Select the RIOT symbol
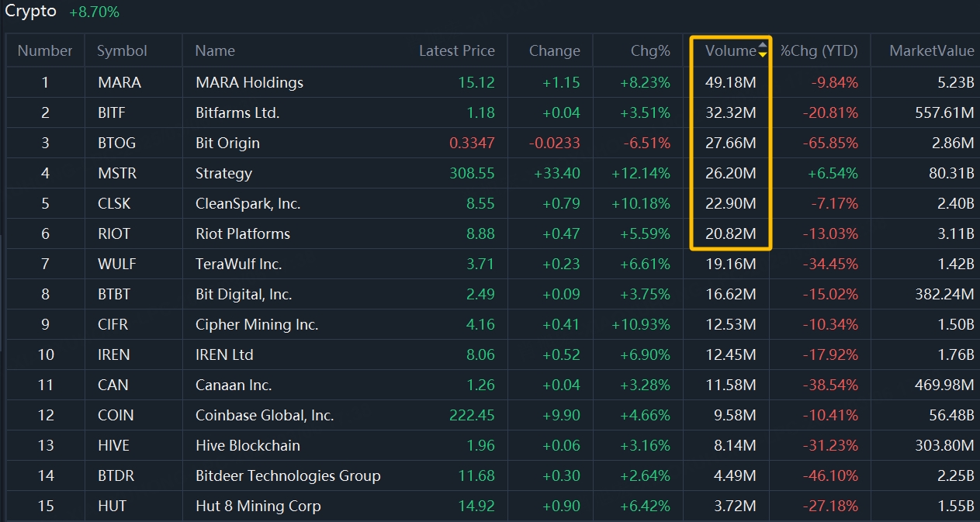This screenshot has height=522, width=980. 114,233
